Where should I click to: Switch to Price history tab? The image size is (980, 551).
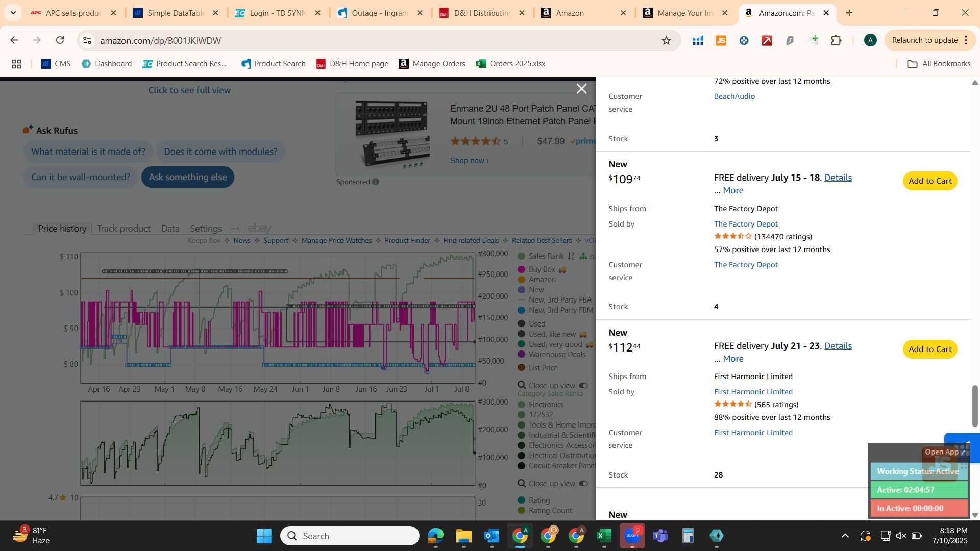click(x=62, y=229)
